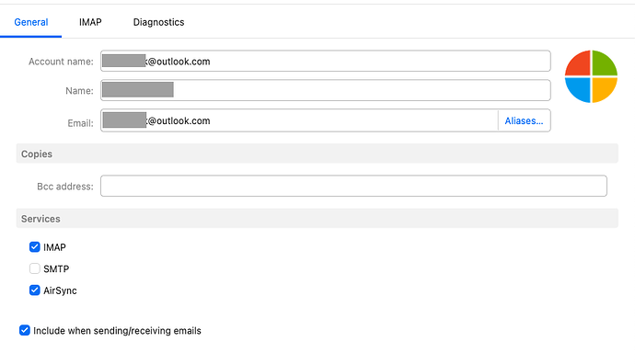
Task: Enable the SMTP service checkbox
Action: pyautogui.click(x=35, y=268)
